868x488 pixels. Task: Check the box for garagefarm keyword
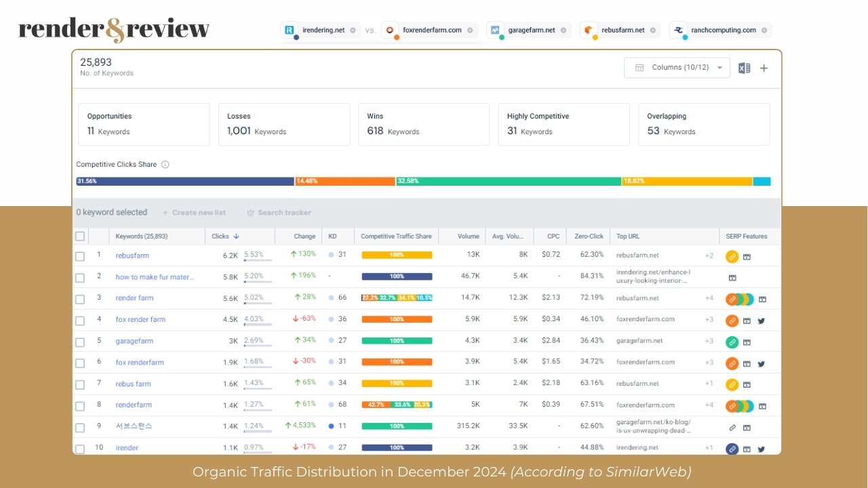pos(80,342)
